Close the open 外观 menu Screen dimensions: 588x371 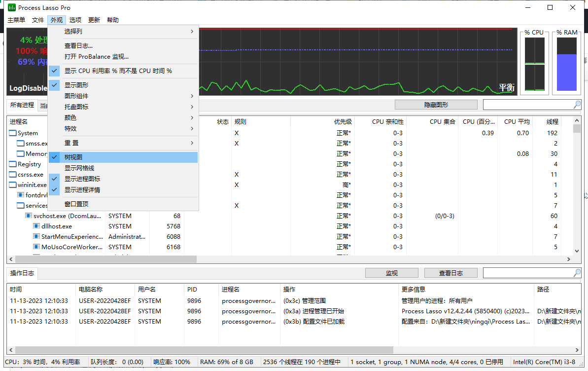57,20
